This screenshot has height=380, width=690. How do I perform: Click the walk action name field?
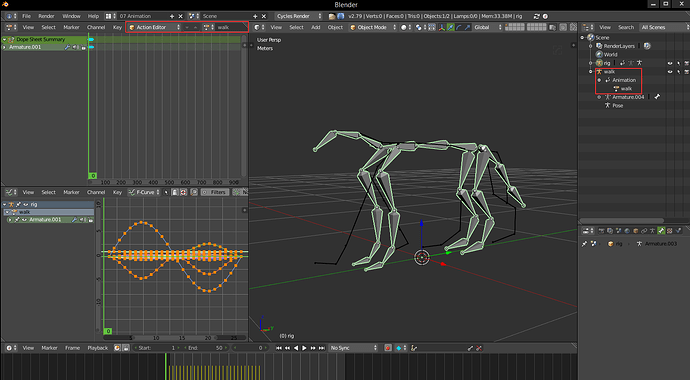click(x=231, y=27)
